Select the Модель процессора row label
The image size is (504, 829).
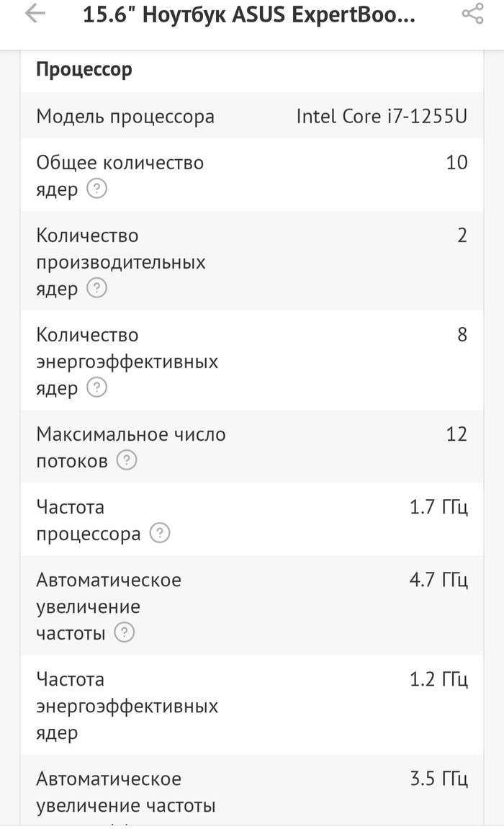point(125,117)
